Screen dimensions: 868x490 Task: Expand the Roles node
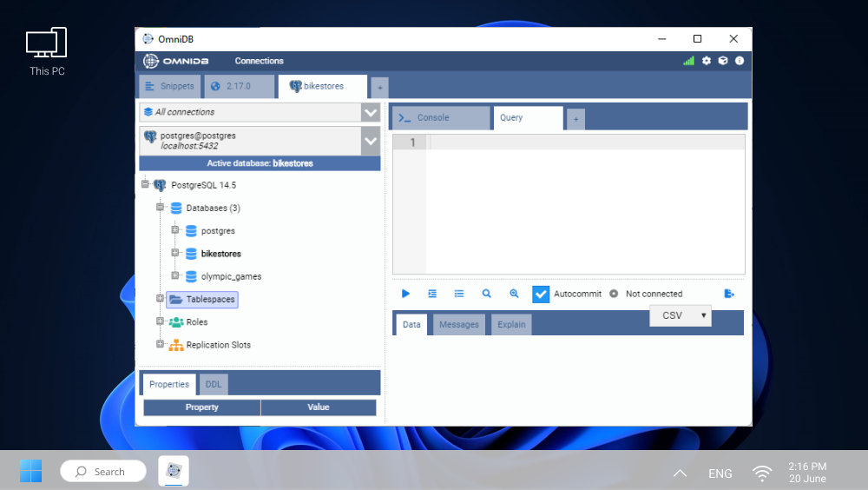pos(160,321)
